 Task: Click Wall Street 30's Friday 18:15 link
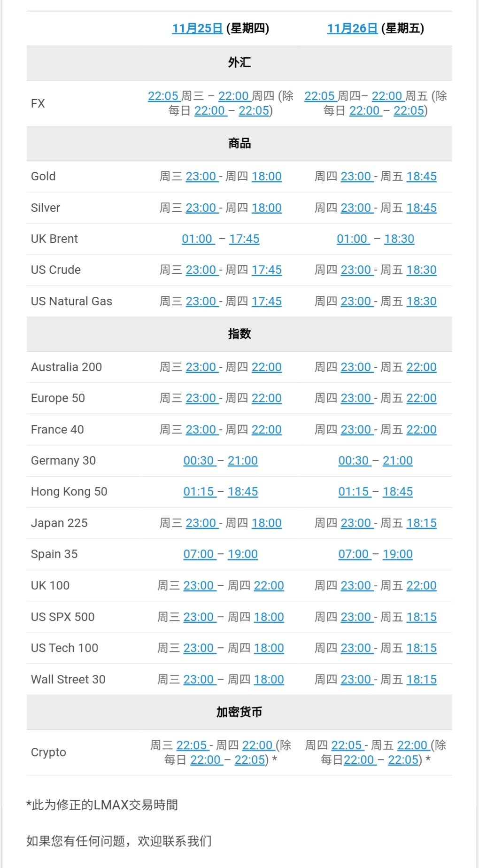tap(421, 680)
